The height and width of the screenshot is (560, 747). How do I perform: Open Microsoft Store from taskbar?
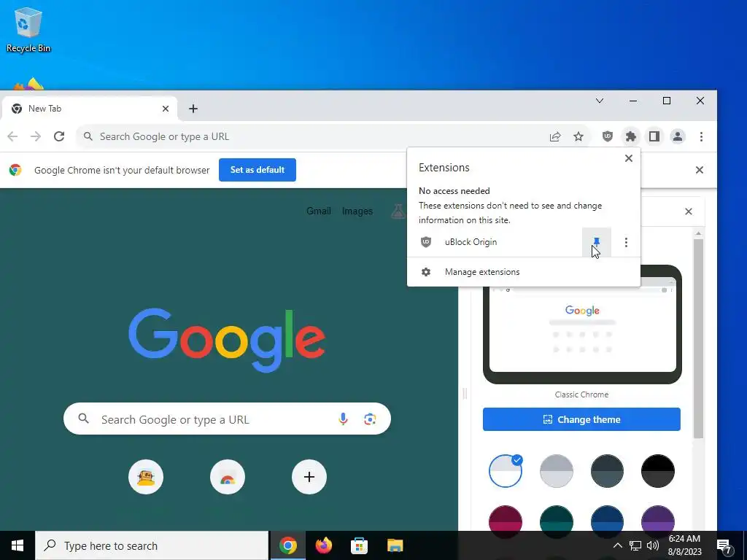(x=359, y=545)
